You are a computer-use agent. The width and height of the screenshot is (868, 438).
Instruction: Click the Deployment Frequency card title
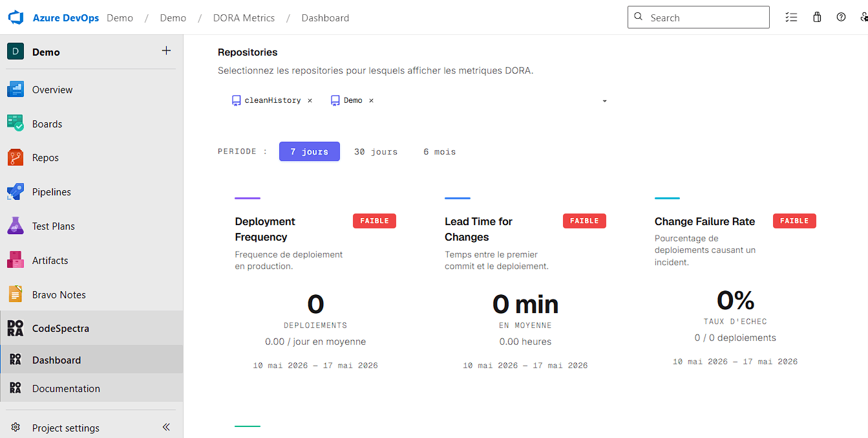click(x=265, y=229)
